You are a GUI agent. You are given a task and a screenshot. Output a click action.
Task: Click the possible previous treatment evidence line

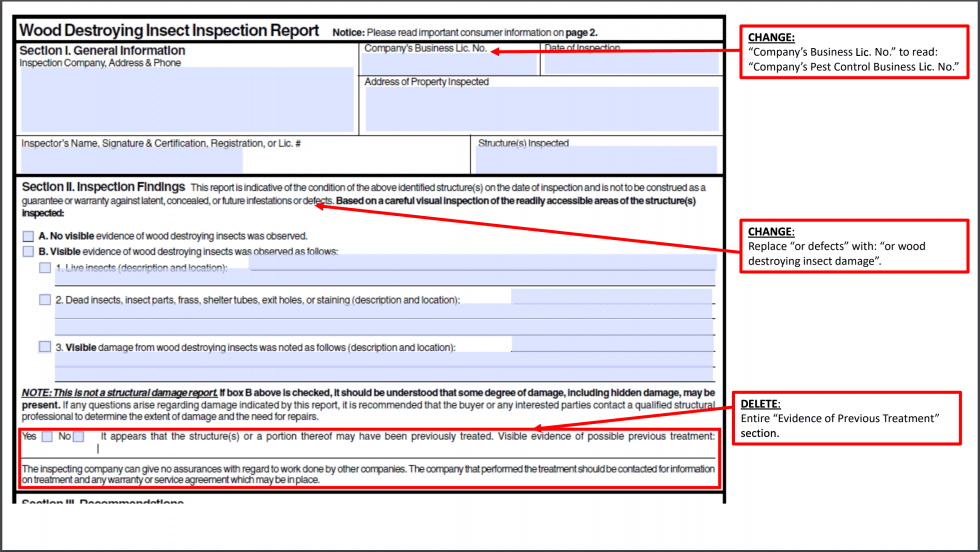click(x=400, y=450)
